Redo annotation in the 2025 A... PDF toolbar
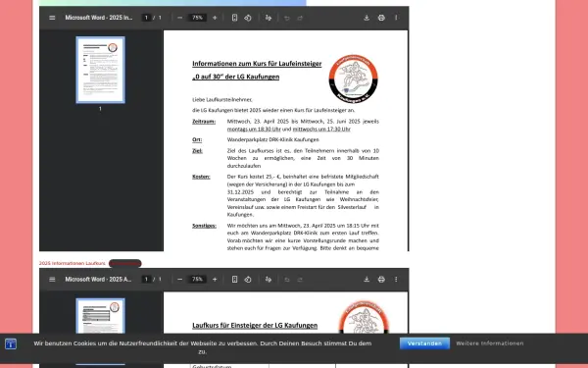The height and width of the screenshot is (368, 588). click(x=300, y=280)
